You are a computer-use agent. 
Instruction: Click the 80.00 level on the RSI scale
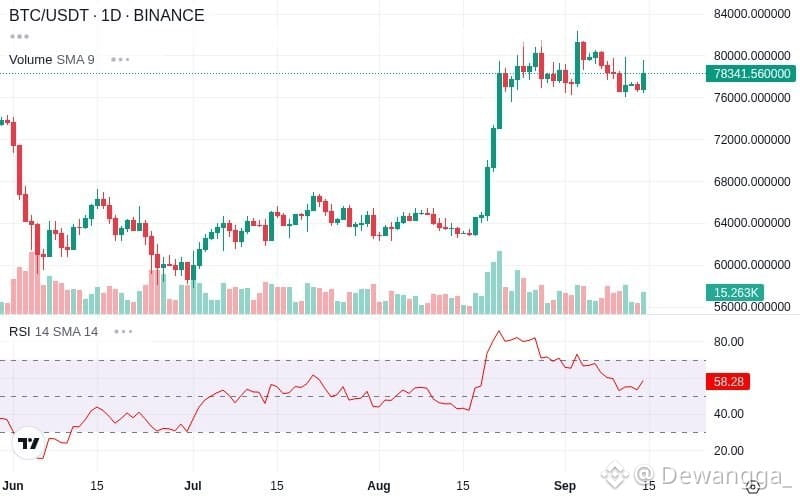click(729, 342)
